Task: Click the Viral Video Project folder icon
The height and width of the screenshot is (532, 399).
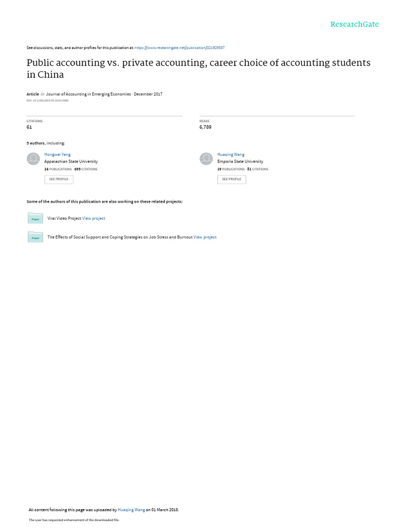Action: [x=35, y=218]
